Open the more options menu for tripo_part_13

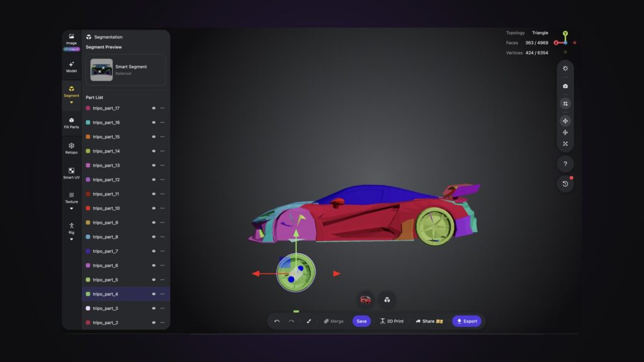pos(162,165)
